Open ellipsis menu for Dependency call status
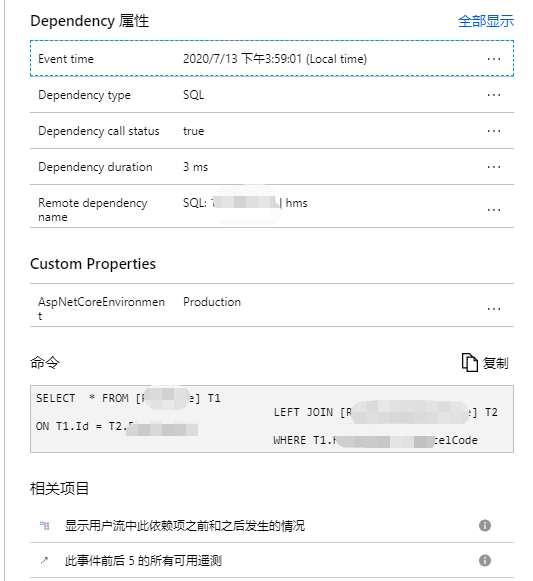This screenshot has width=533, height=581. coord(494,131)
